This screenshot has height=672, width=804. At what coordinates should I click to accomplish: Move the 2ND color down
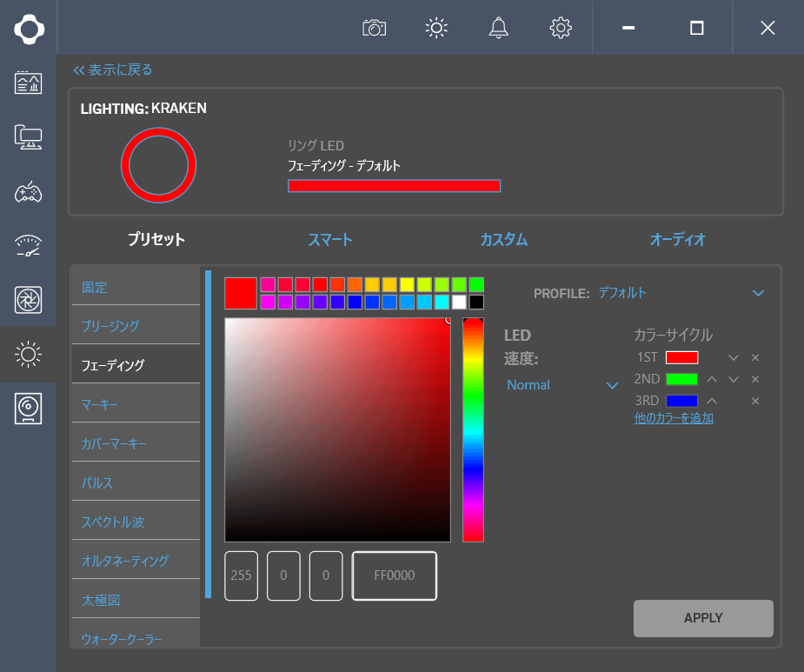click(734, 379)
